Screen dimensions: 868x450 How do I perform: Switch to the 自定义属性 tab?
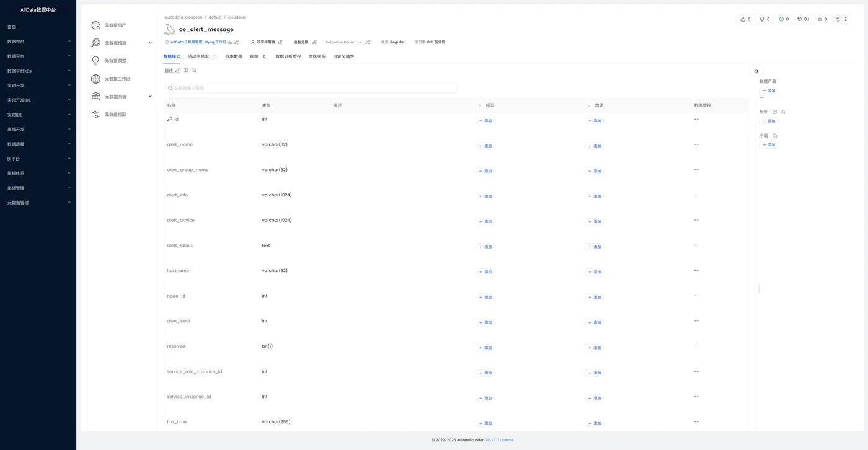tap(343, 56)
